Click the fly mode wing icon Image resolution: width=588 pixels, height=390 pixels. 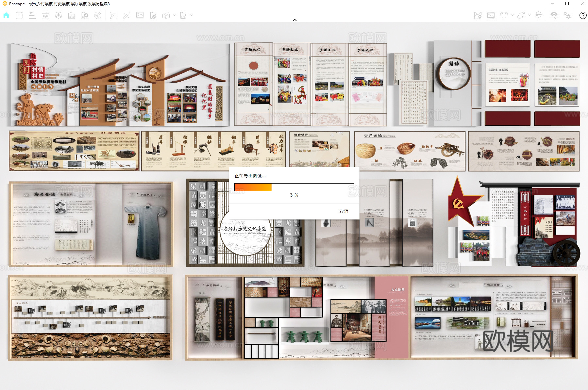(521, 15)
